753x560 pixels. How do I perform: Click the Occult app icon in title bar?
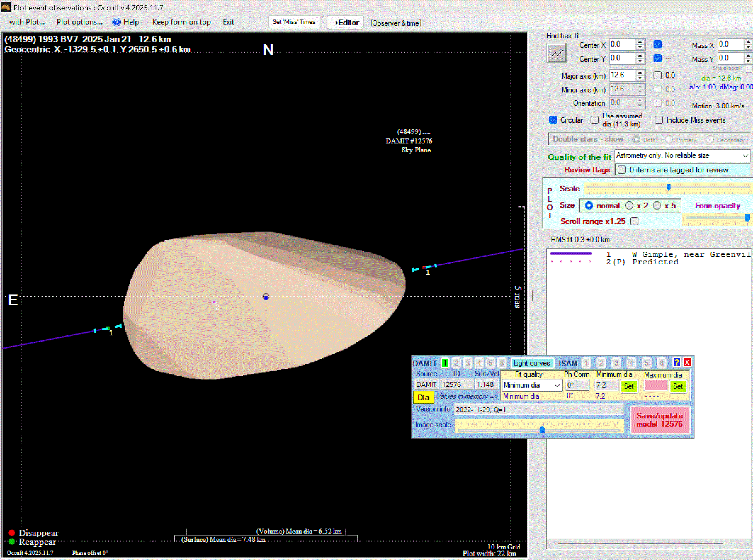6,7
